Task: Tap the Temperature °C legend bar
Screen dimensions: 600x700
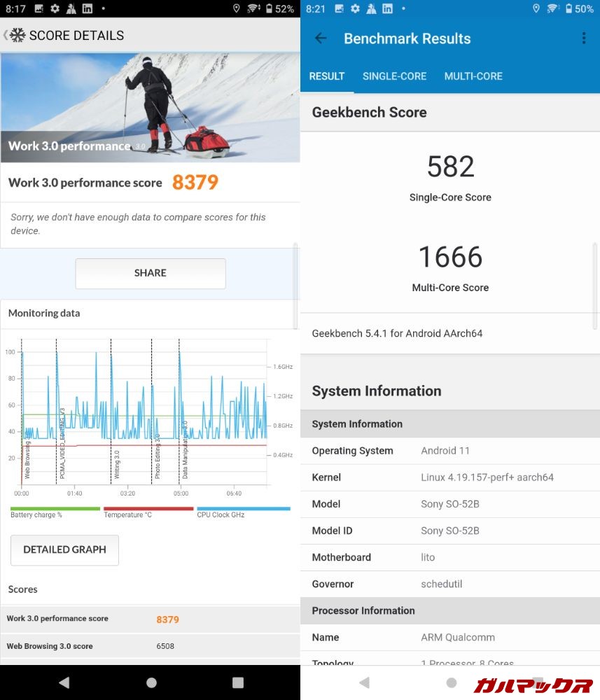Action: point(148,510)
